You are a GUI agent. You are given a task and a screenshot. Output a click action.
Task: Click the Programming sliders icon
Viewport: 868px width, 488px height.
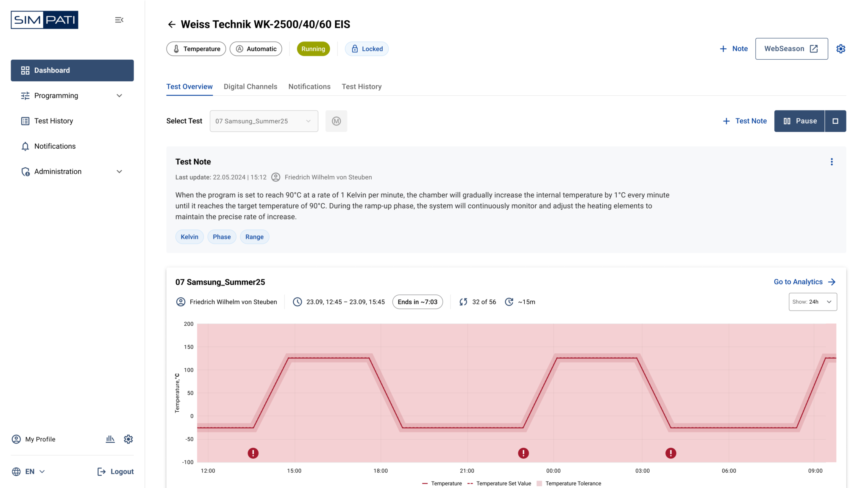(x=25, y=96)
